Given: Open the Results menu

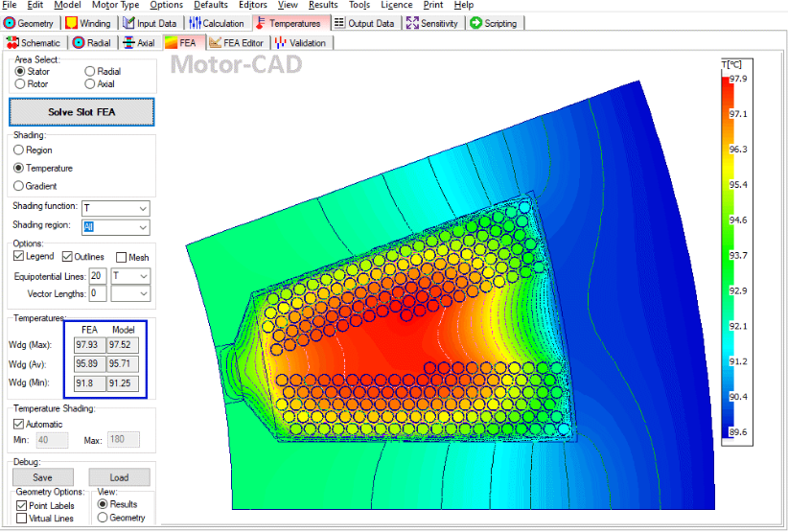Looking at the screenshot, I should [x=323, y=5].
